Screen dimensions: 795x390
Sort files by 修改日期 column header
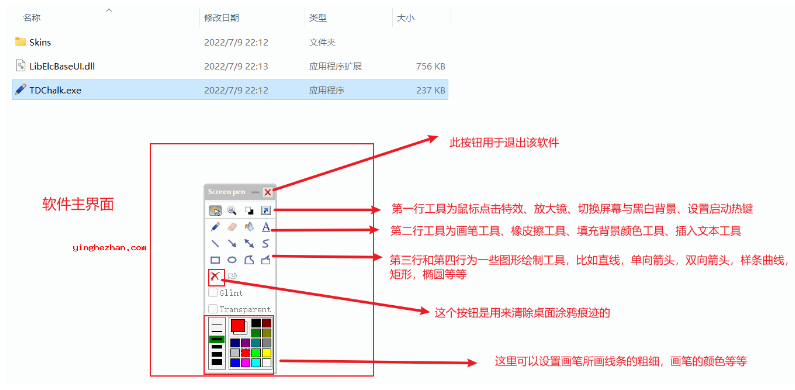[222, 18]
